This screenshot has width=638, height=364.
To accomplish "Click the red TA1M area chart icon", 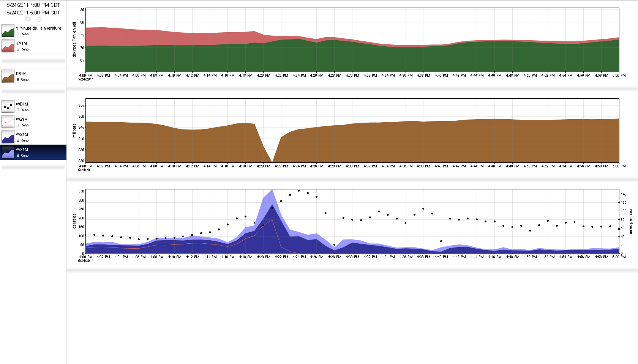I will pos(8,46).
